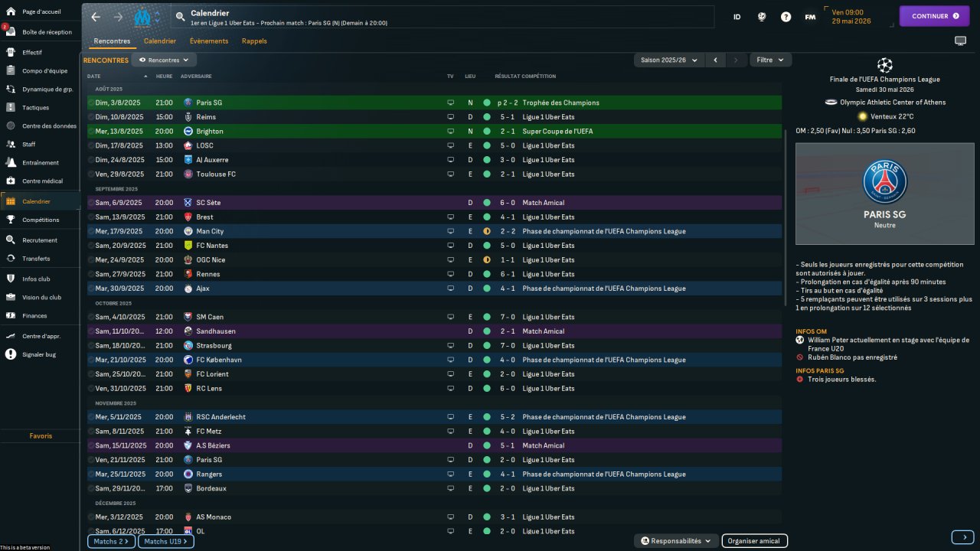980x551 pixels.
Task: Open the Filtre dropdown
Action: coord(770,60)
